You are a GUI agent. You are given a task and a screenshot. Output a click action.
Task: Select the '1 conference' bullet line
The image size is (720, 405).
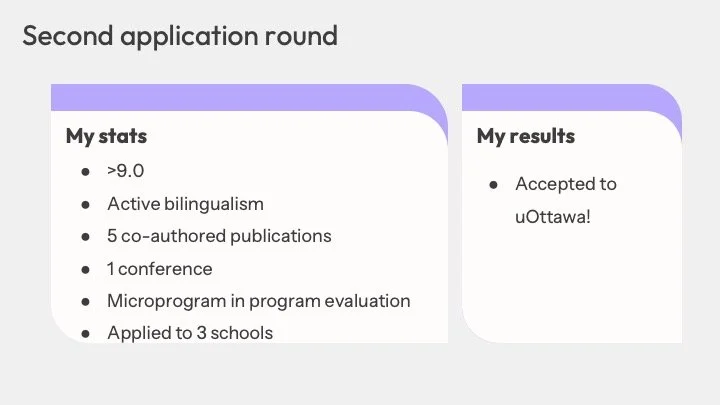tap(159, 269)
